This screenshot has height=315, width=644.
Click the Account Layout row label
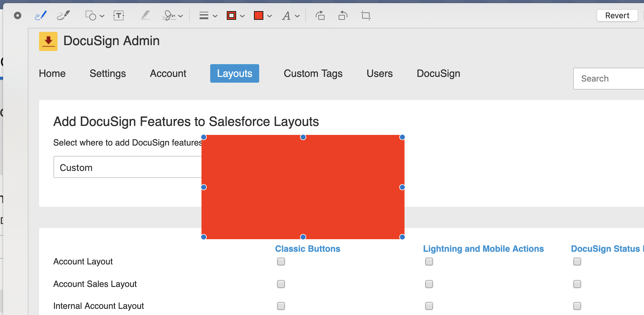pos(83,262)
